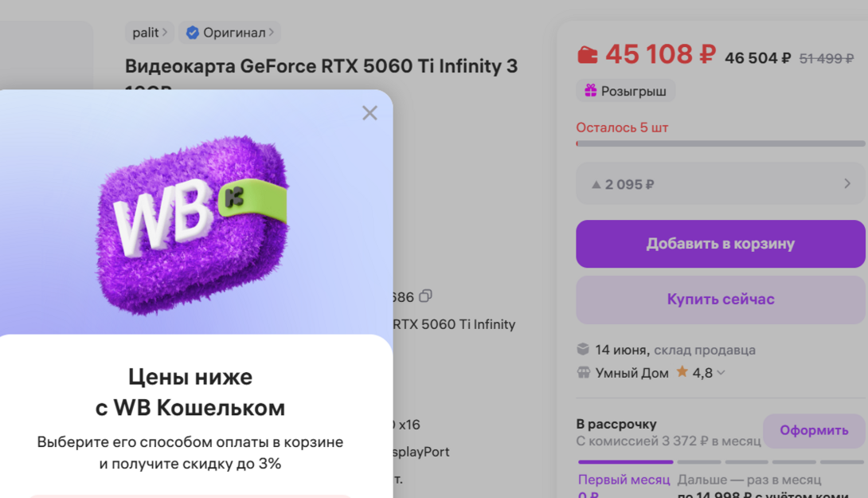Click the Осталось 5 шт stock progress bar

(720, 143)
